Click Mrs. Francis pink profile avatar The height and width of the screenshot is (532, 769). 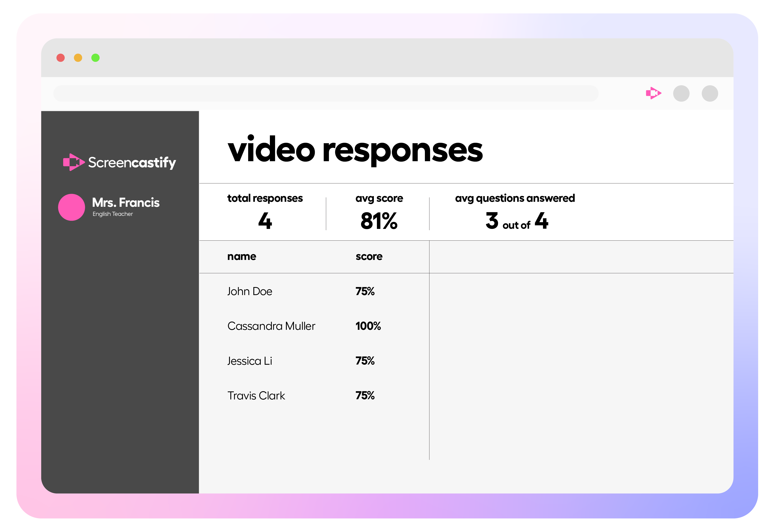tap(71, 207)
